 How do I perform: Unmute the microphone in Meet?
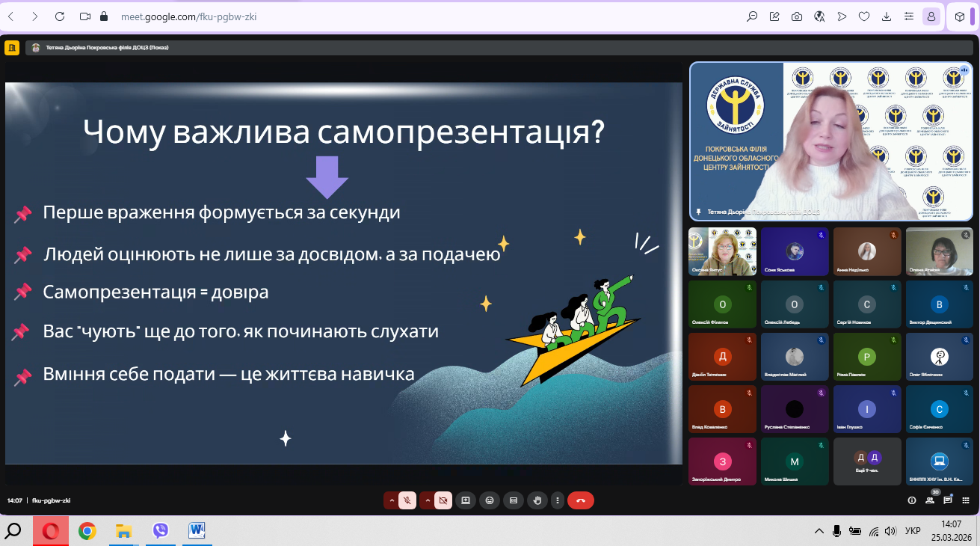pyautogui.click(x=407, y=500)
